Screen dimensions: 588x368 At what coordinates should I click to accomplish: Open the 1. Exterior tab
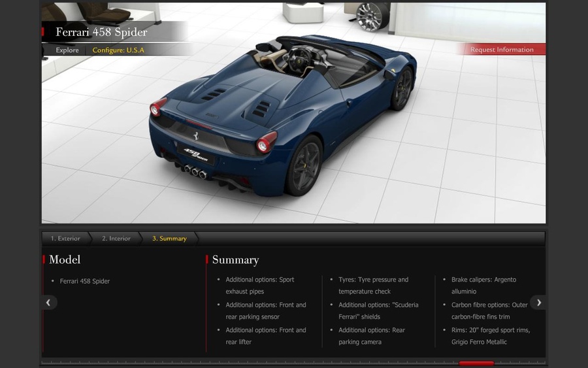(65, 239)
